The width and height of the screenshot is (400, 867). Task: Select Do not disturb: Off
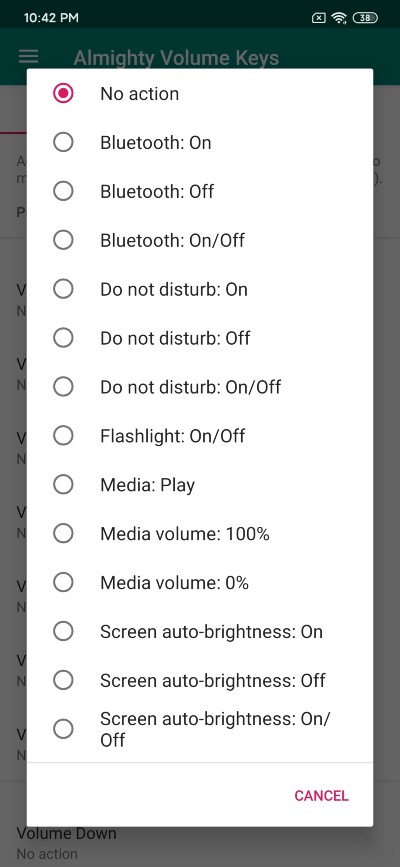point(200,338)
